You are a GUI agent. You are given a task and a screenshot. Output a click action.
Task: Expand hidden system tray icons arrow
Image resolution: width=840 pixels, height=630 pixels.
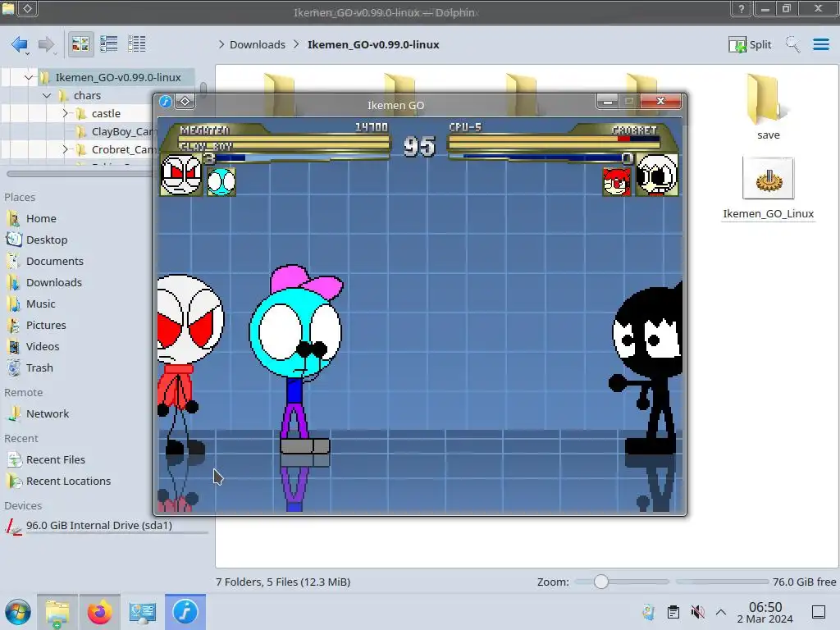click(721, 612)
